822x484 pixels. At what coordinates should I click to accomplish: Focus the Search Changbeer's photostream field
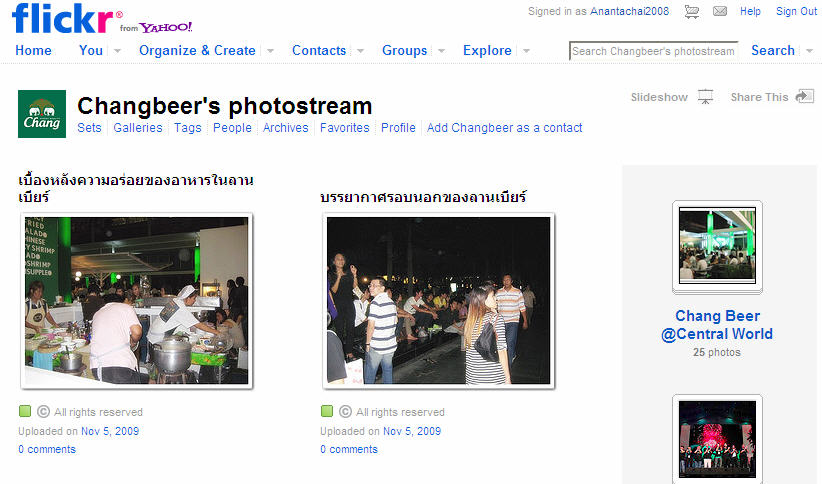[654, 51]
